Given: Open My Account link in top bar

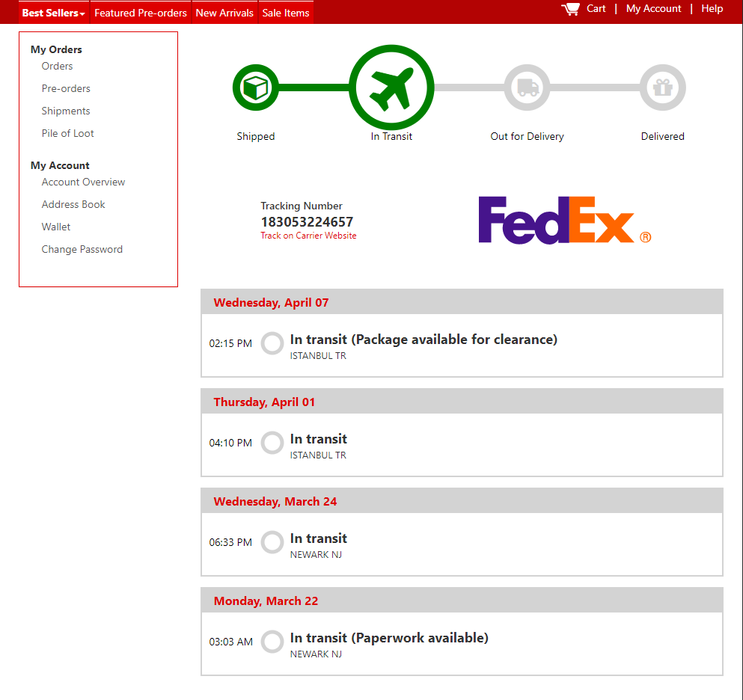Looking at the screenshot, I should 653,8.
